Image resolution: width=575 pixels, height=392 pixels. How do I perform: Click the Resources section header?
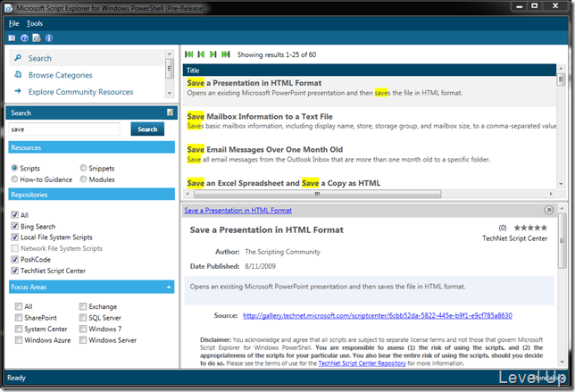click(91, 147)
